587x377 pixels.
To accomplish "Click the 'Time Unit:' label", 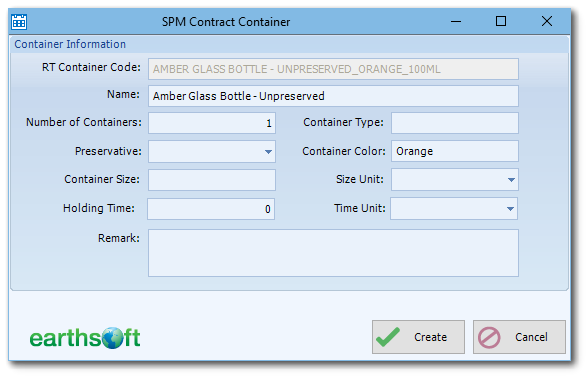I will pos(359,208).
